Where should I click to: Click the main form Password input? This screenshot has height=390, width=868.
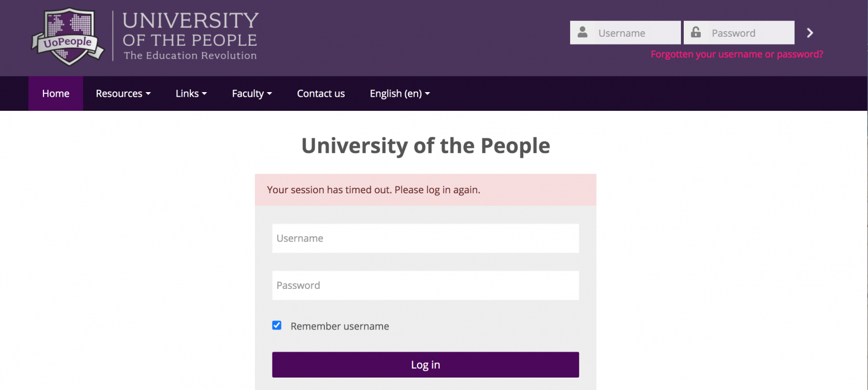(425, 285)
